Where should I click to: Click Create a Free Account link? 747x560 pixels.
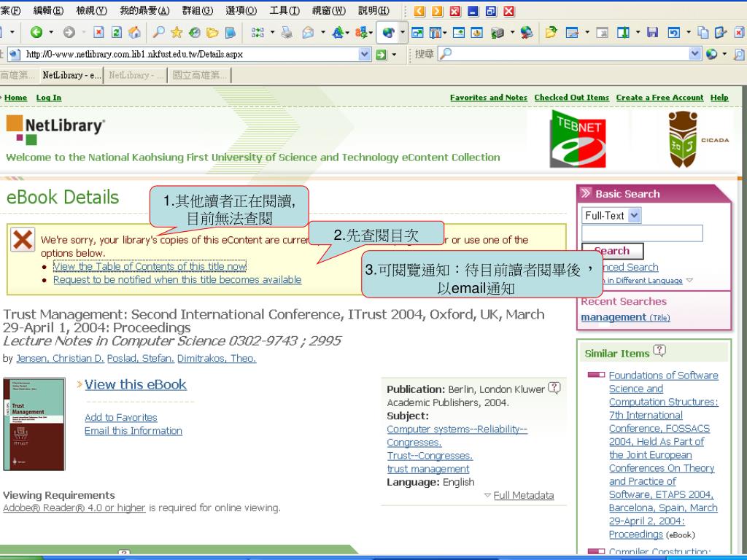(659, 98)
